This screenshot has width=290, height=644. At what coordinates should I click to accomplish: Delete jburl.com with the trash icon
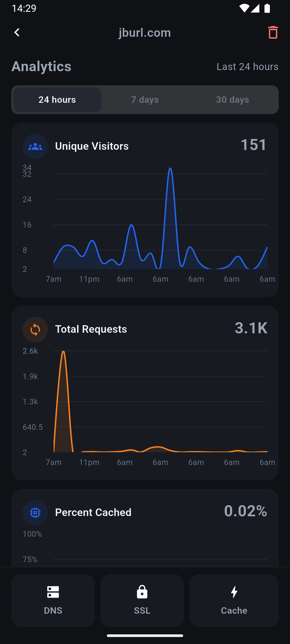[x=273, y=32]
